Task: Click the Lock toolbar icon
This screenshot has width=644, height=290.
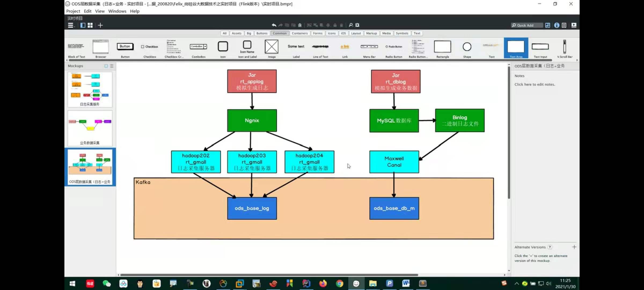Action: 335,25
